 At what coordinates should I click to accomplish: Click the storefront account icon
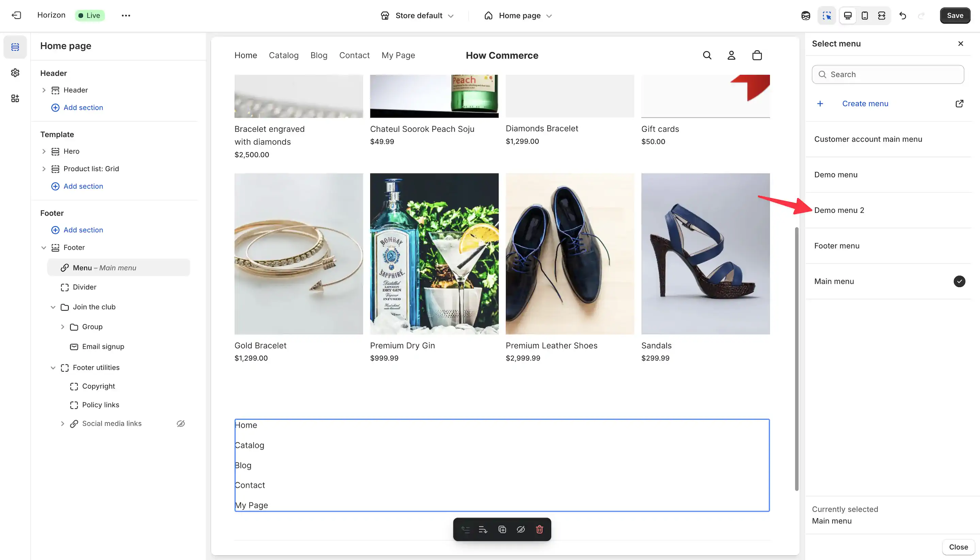click(731, 55)
